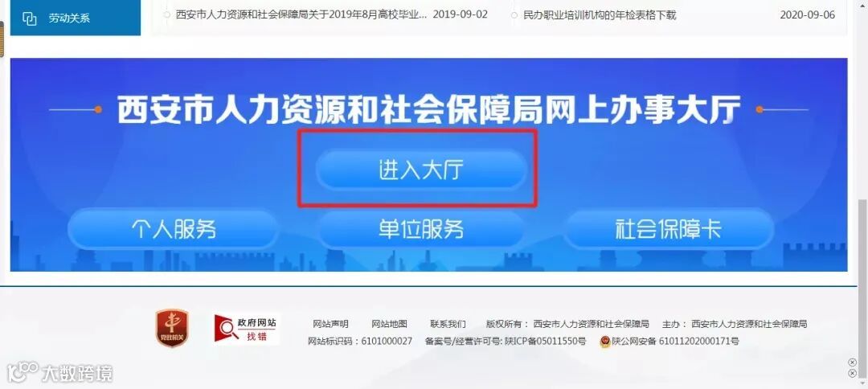This screenshot has width=868, height=389.
Task: Open the 2019年8月高校毕业 news link
Action: tap(301, 14)
